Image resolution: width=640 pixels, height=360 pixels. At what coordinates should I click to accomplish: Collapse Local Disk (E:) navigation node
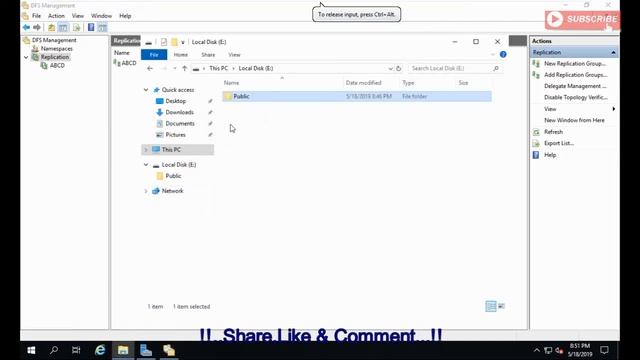[146, 164]
